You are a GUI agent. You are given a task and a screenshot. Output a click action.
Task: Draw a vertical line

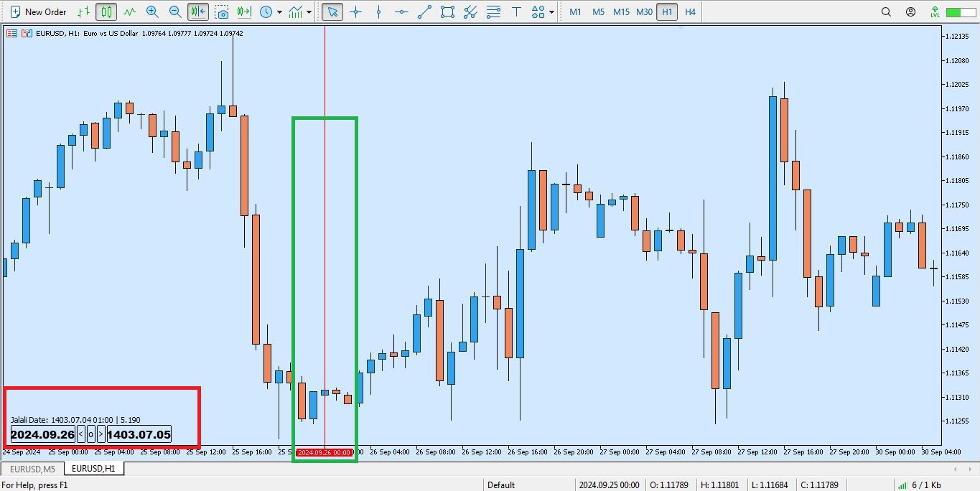tap(378, 11)
